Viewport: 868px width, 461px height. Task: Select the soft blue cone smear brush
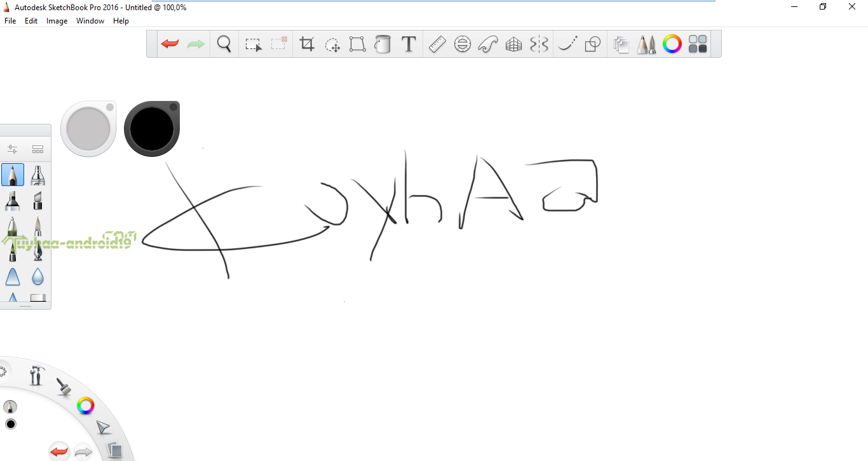[12, 277]
